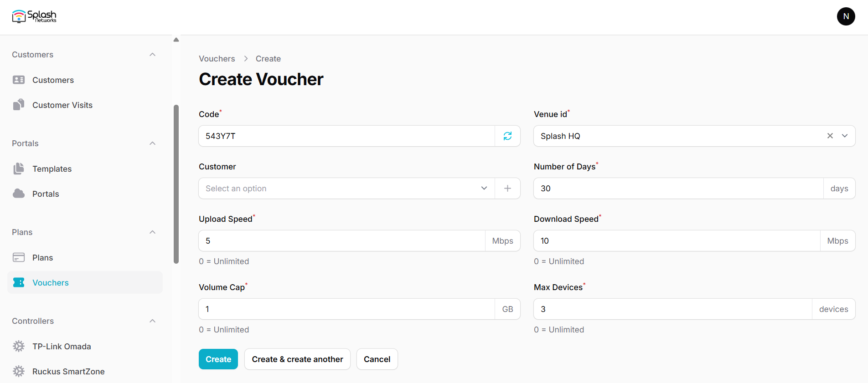Open TP-Link Omada controller page
This screenshot has height=383, width=868.
85,347
